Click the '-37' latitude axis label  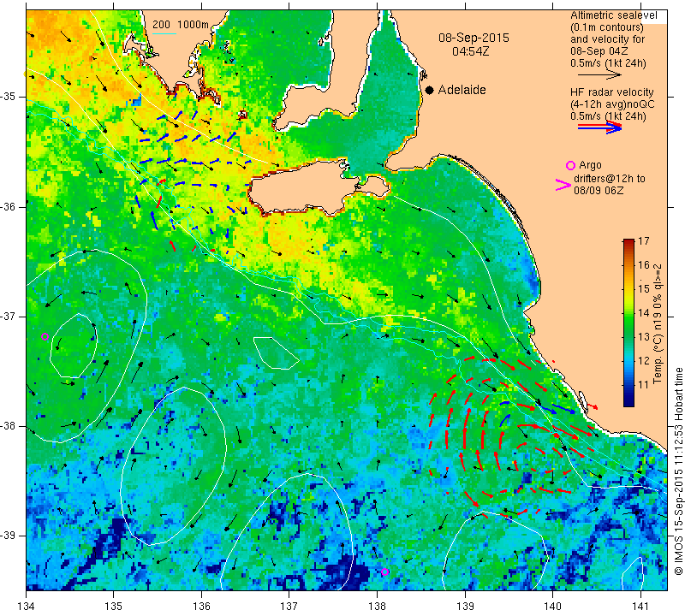pyautogui.click(x=9, y=316)
